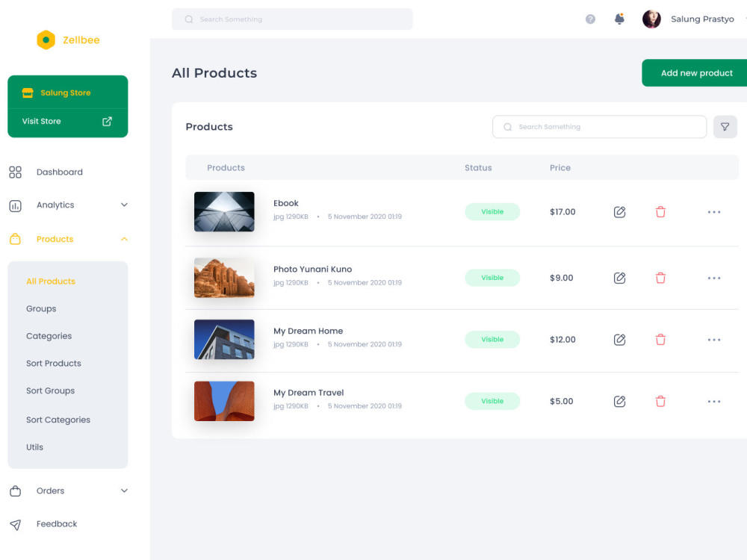Click the Salung Store shop icon
747x560 pixels.
[28, 93]
